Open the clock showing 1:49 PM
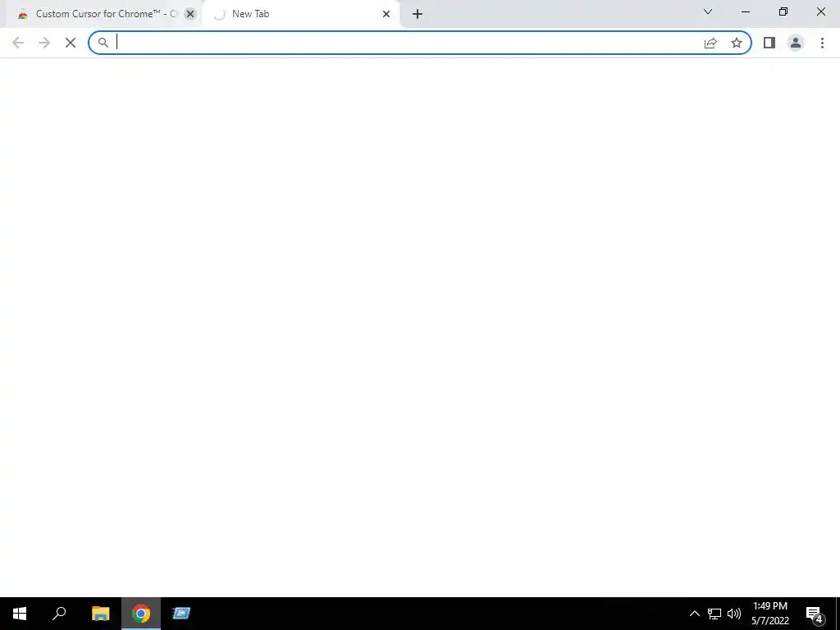 770,614
